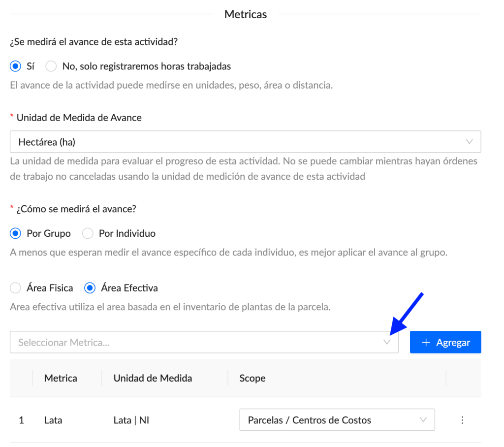Click chevron of Unidad de Medida dropdown
The width and height of the screenshot is (504, 447).
[x=469, y=142]
